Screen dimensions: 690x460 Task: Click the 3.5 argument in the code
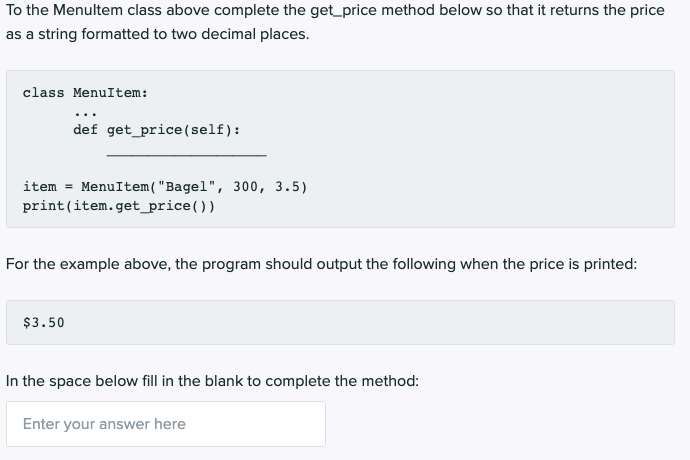point(286,187)
